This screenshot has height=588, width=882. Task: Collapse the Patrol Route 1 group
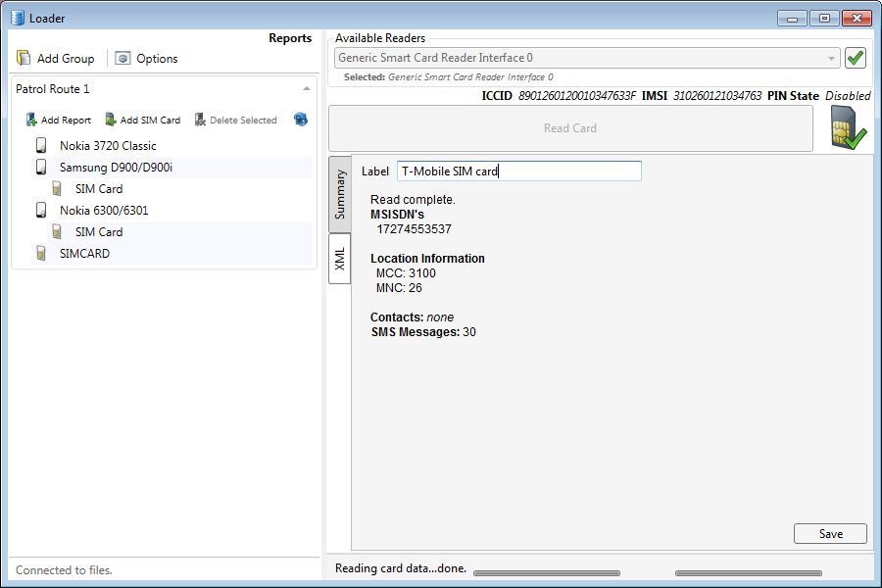pyautogui.click(x=307, y=89)
